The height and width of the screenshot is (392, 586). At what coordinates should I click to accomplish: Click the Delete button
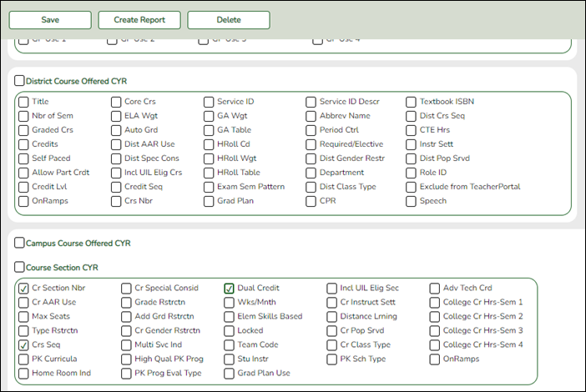[228, 20]
